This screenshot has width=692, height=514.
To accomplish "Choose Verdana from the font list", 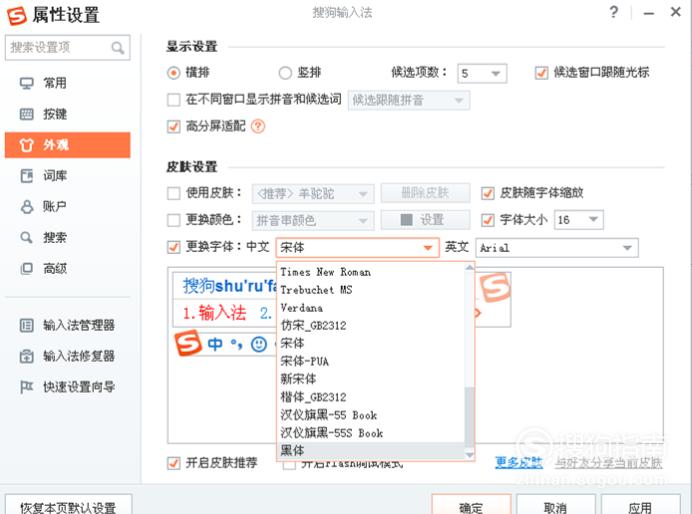I will tap(371, 308).
